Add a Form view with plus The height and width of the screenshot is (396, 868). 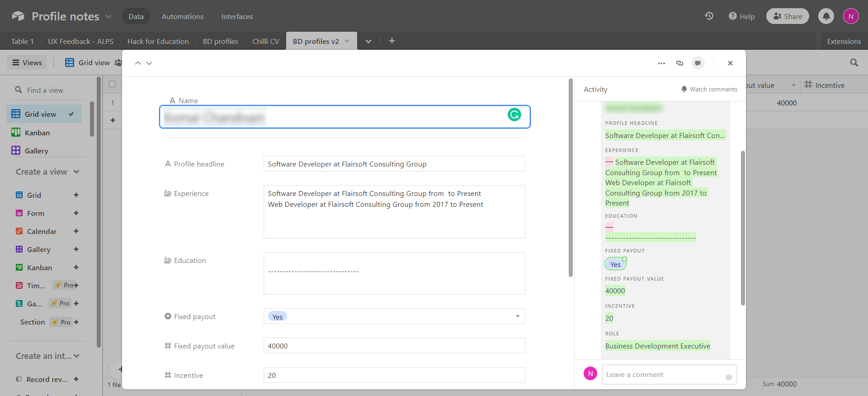point(76,213)
